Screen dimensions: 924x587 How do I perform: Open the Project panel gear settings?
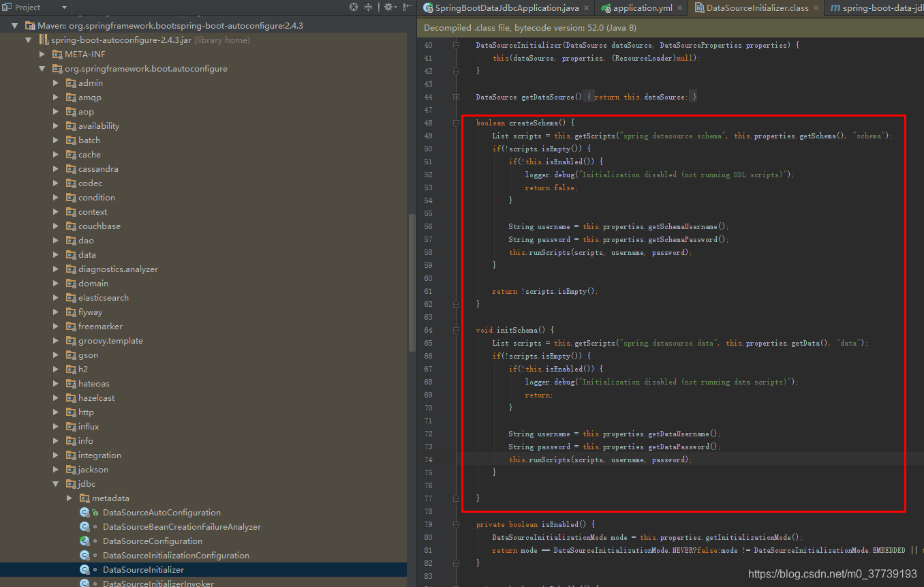tap(389, 7)
